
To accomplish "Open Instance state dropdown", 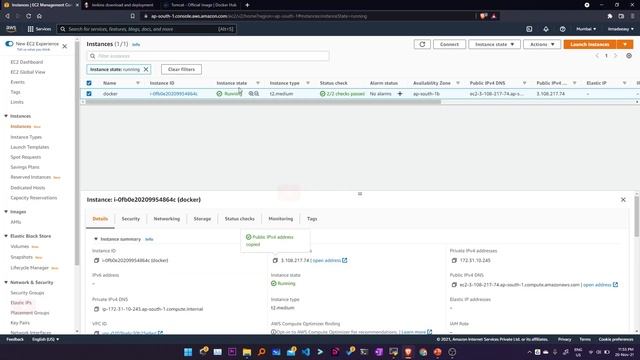I will [x=494, y=44].
